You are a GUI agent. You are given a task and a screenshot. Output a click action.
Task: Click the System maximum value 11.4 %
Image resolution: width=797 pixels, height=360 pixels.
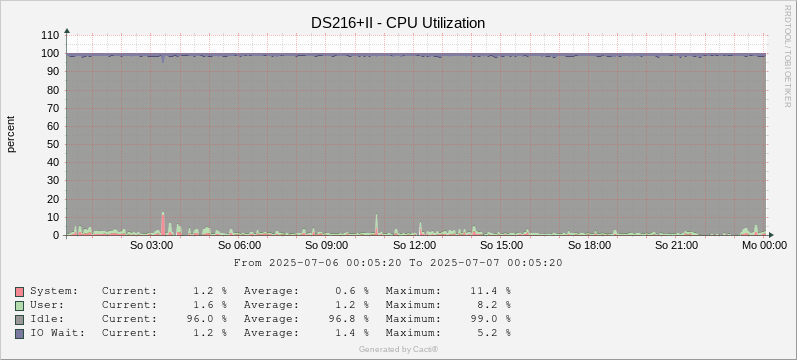point(491,291)
